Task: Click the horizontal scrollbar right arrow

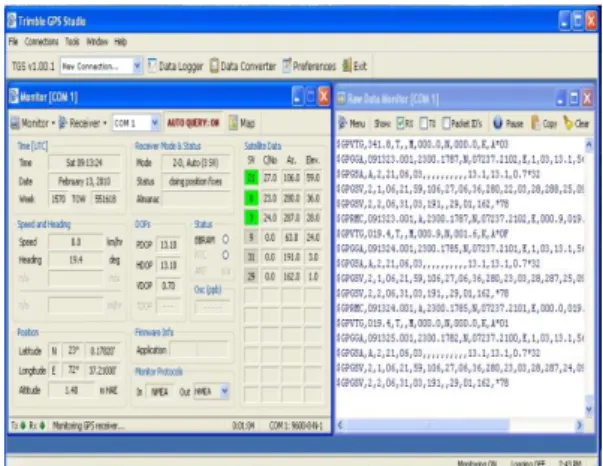Action: (x=579, y=425)
